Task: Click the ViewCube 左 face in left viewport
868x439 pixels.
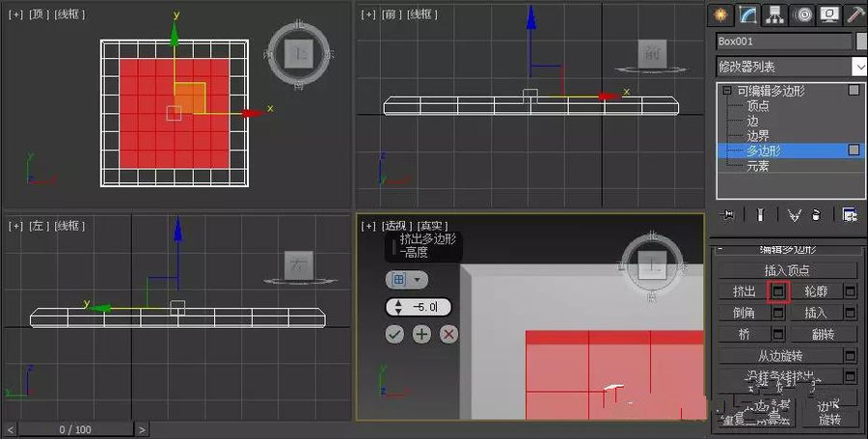Action: [x=299, y=264]
